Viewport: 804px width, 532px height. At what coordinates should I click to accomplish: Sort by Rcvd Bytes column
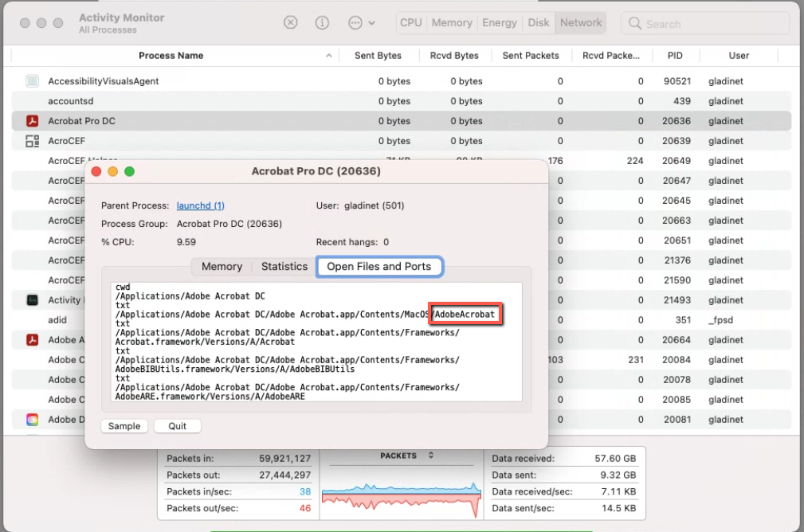pyautogui.click(x=454, y=56)
